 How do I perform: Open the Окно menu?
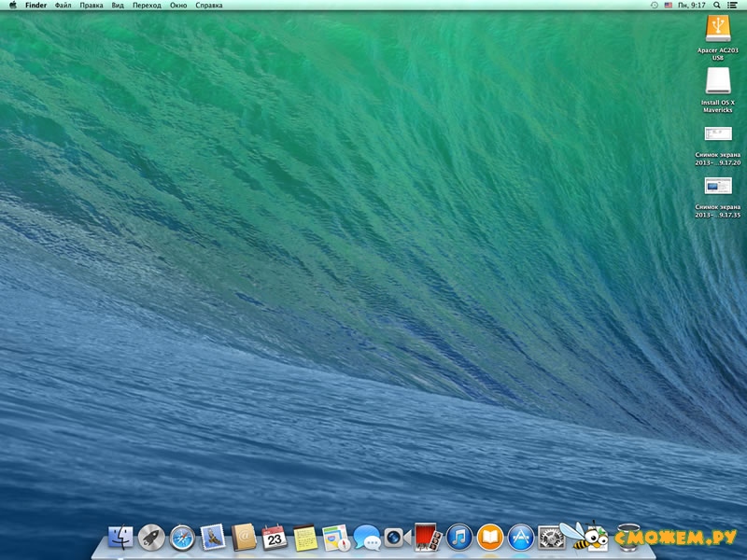pos(178,6)
